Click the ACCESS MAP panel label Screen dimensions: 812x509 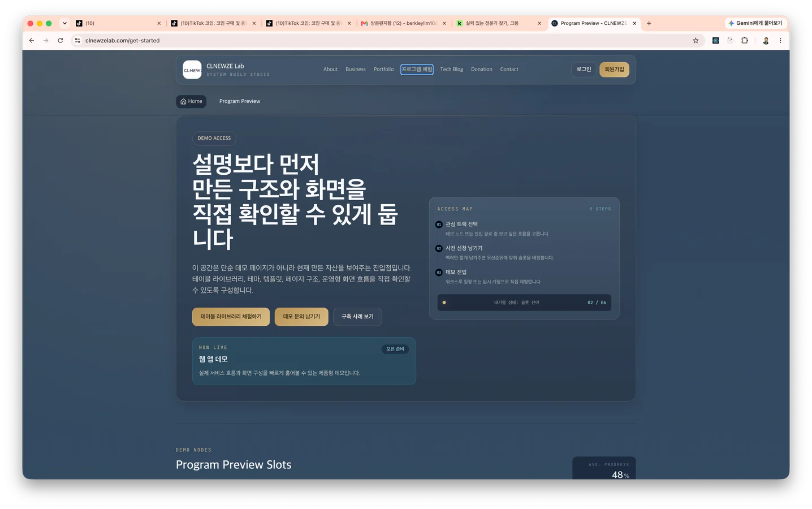coord(455,209)
